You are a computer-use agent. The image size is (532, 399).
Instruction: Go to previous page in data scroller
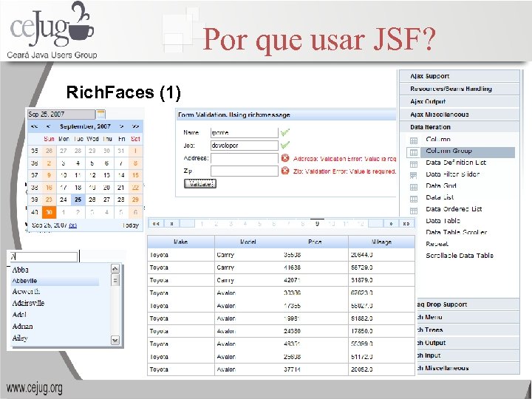(171, 224)
